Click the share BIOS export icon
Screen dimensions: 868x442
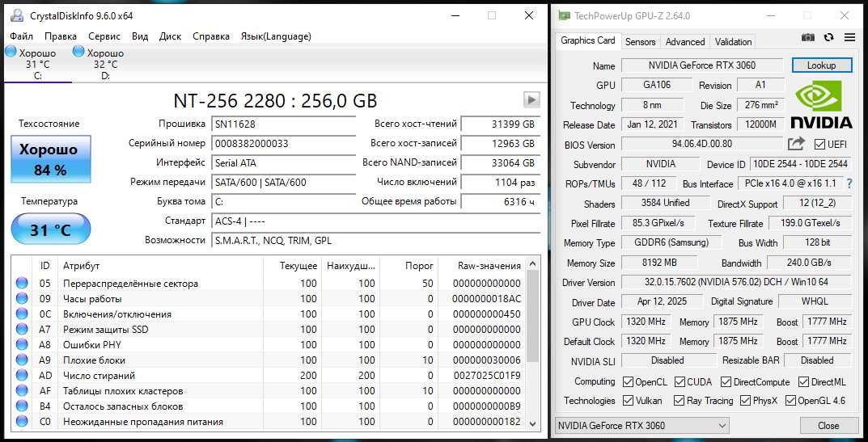click(x=796, y=144)
